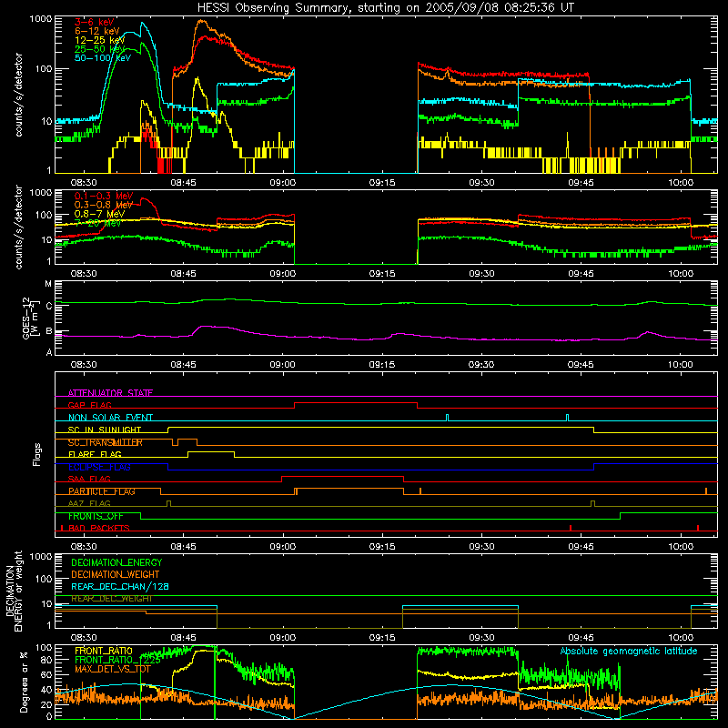Click GOES class 'M' axis tick label
This screenshot has width=728, height=728.
(48, 284)
